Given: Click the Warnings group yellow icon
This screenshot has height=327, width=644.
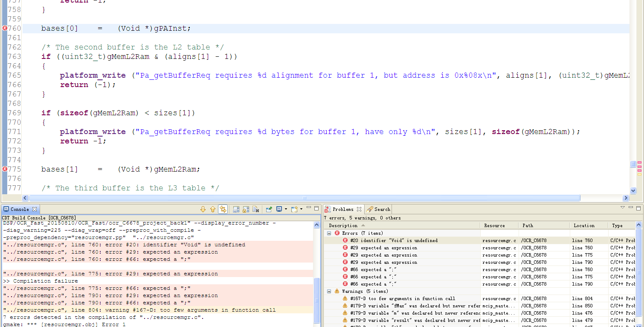Looking at the screenshot, I should (x=337, y=291).
